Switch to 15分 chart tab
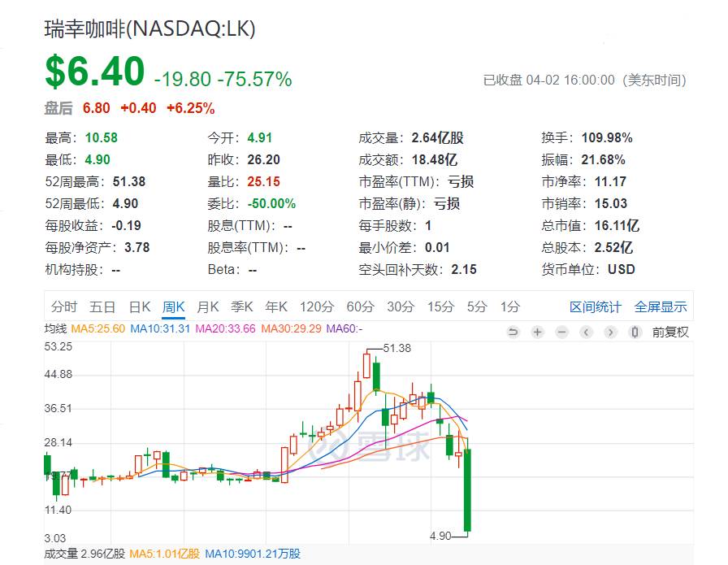The image size is (728, 565). coord(441,306)
